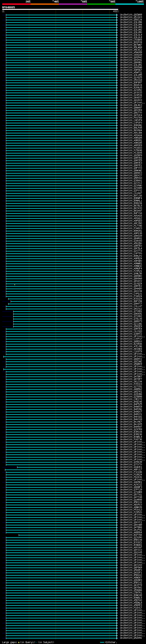This screenshot has width=146, height=644.
Task: Select hit label UniRef100_P08736
Action: pos(131,439)
